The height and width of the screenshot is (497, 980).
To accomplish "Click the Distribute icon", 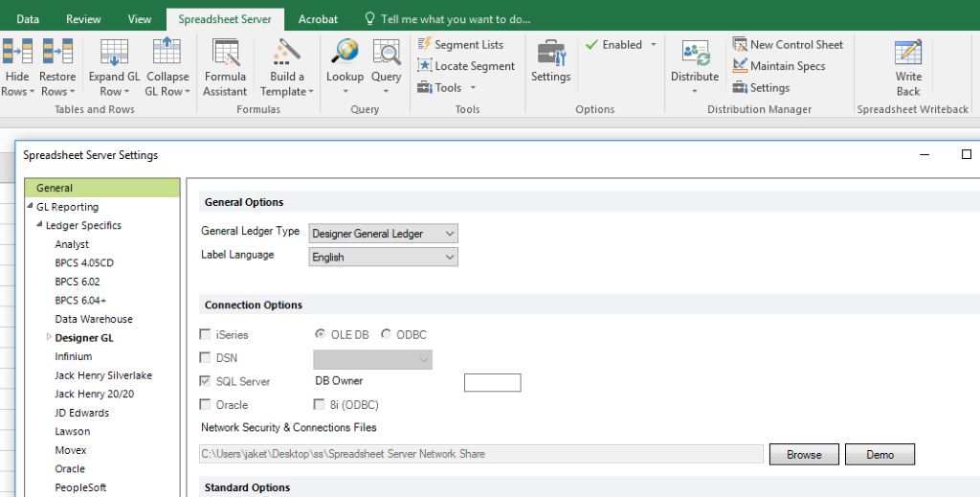I will click(695, 53).
